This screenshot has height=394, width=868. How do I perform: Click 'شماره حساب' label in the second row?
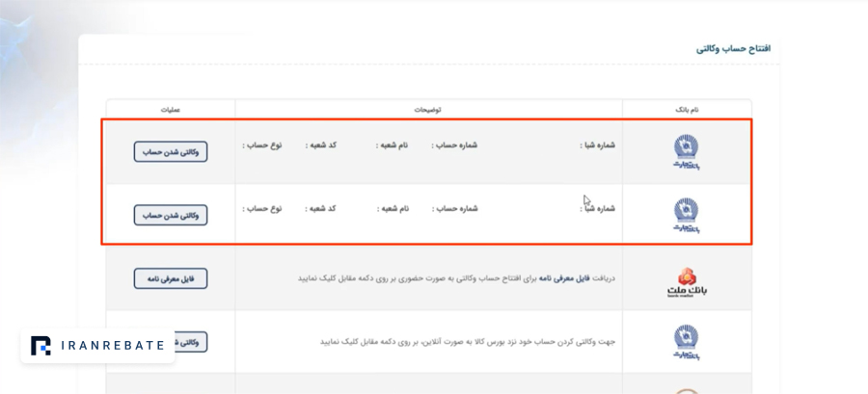click(454, 209)
